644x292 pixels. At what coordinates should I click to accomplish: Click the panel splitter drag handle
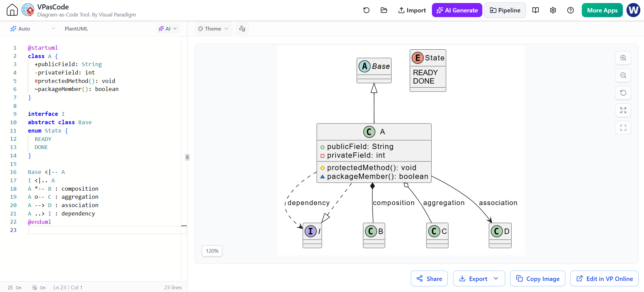187,157
